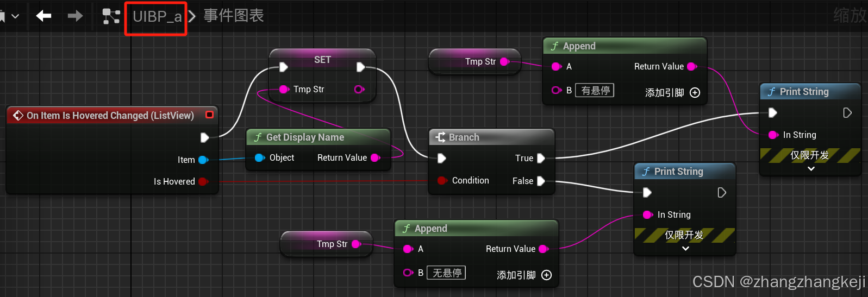This screenshot has width=868, height=297.
Task: Click the A pin on the upper Append node
Action: click(557, 66)
